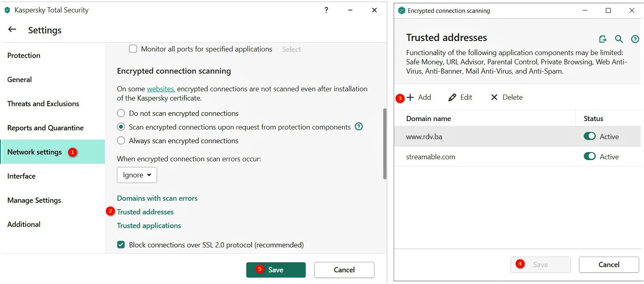
Task: Delete the selected trusted address
Action: tap(507, 97)
